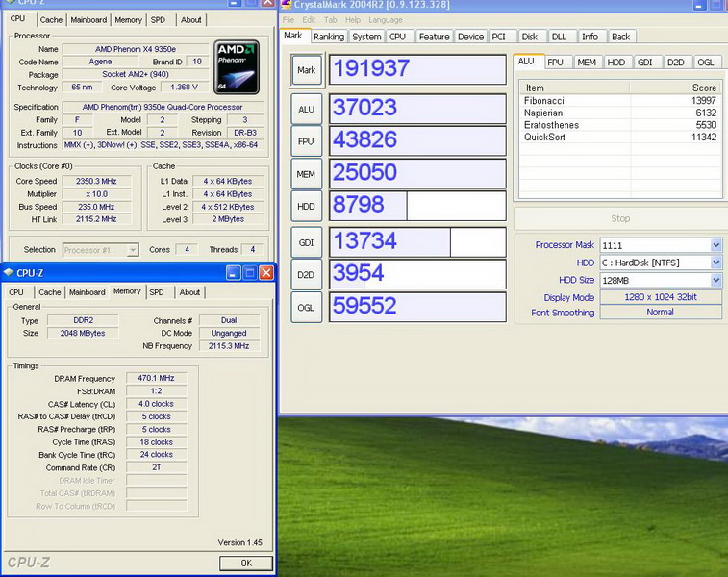The image size is (728, 577).
Task: Expand the Processor Mask dropdown
Action: 715,245
